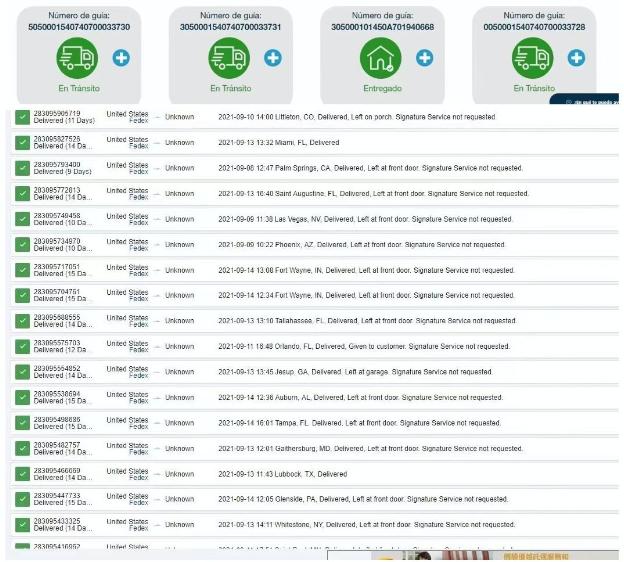The image size is (624, 562).
Task: Select the Lubbock, TX delivered entry
Action: point(282,474)
